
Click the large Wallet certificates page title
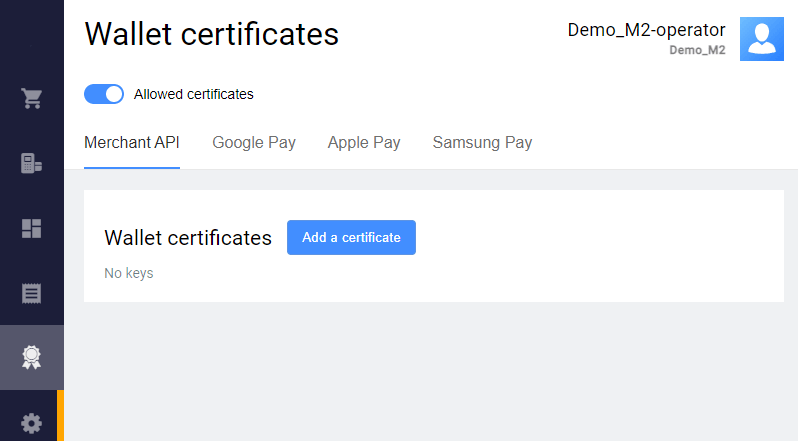point(212,34)
